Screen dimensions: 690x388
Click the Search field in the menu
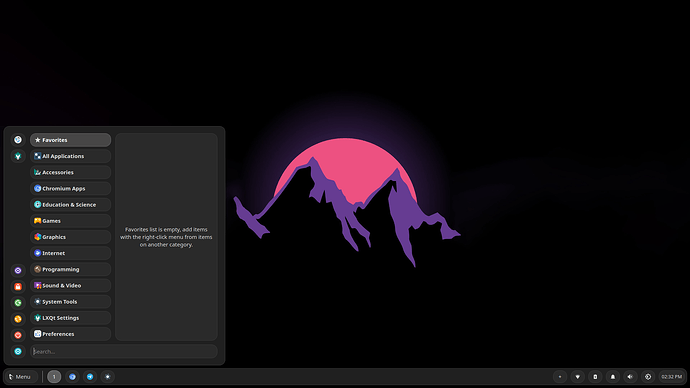point(124,351)
